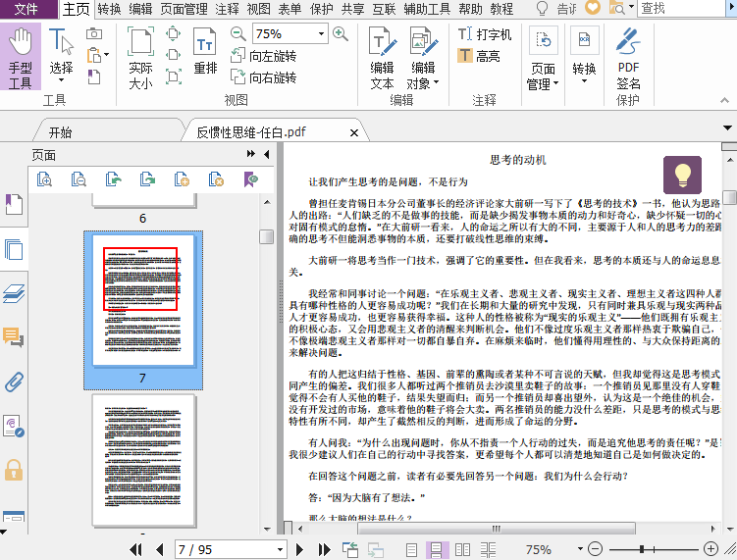
Task: Open the status bar 75% zoom dropdown
Action: pos(580,549)
